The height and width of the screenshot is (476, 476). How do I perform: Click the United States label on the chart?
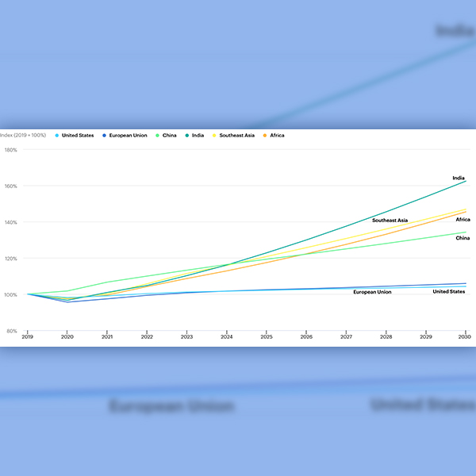(x=448, y=292)
